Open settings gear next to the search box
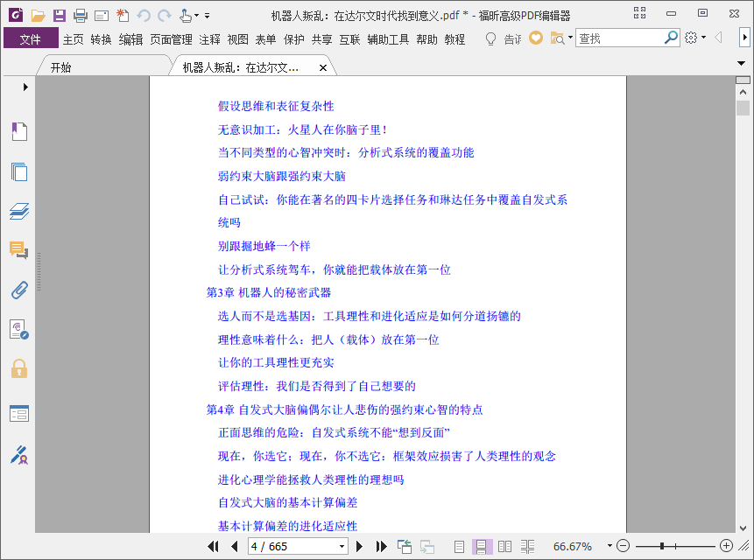The height and width of the screenshot is (560, 754). click(x=691, y=38)
